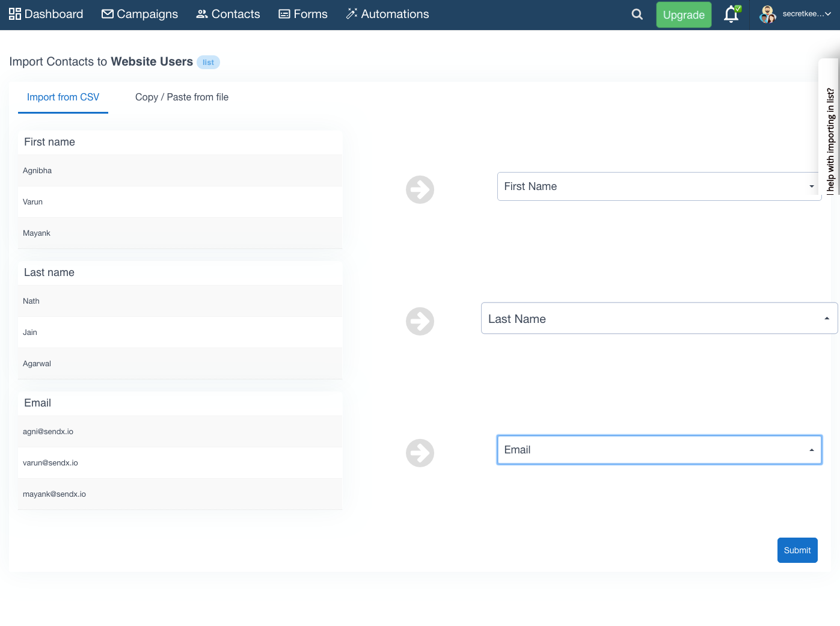
Task: Open the help with importing side tab
Action: click(830, 141)
